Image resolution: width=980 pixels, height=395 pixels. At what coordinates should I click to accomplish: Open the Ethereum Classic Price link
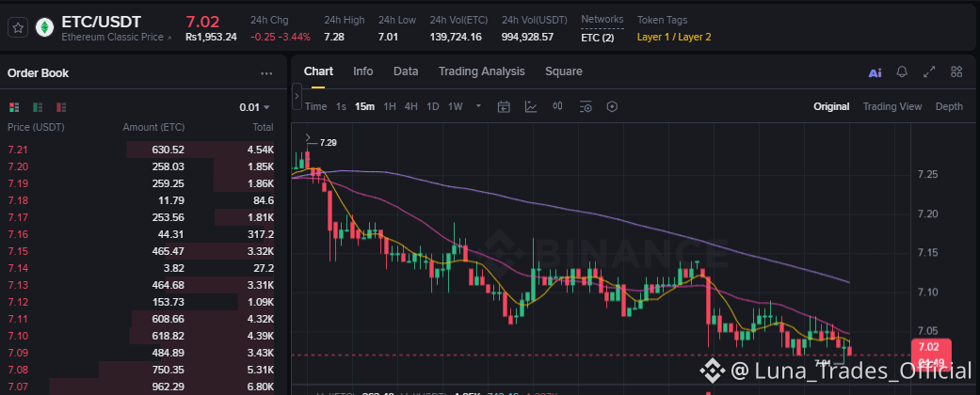(x=116, y=38)
